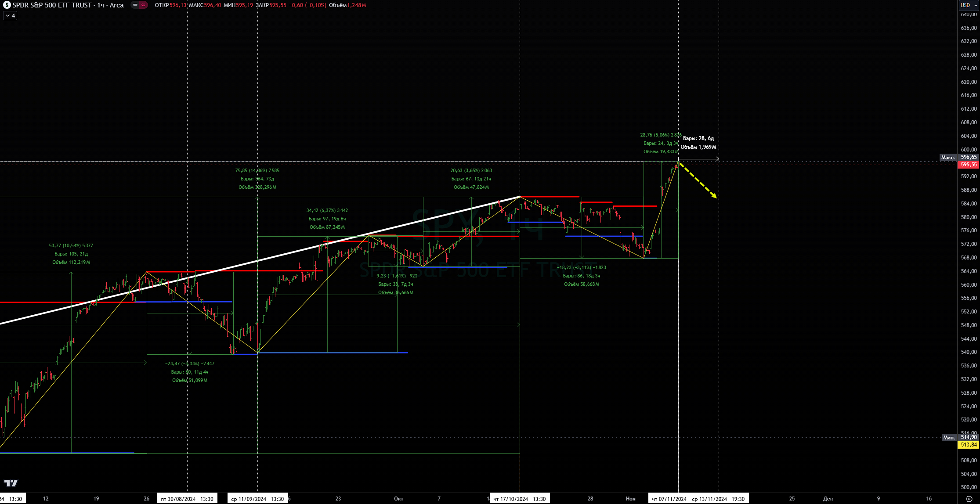The width and height of the screenshot is (980, 504).
Task: Click the 640,00 tick on price axis
Action: coord(969,14)
